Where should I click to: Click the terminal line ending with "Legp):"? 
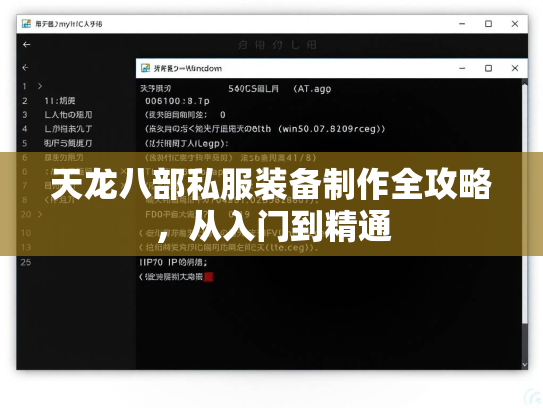click(x=186, y=143)
